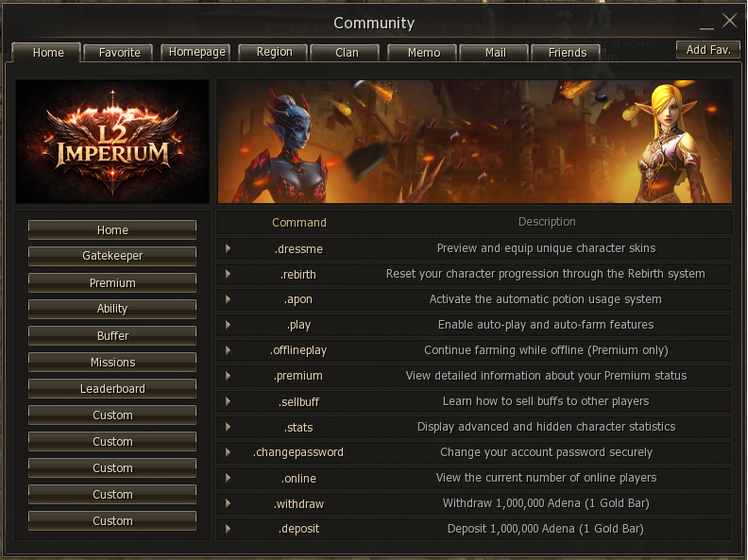The image size is (748, 560).
Task: Click 'View the current number of online players'
Action: point(546,478)
